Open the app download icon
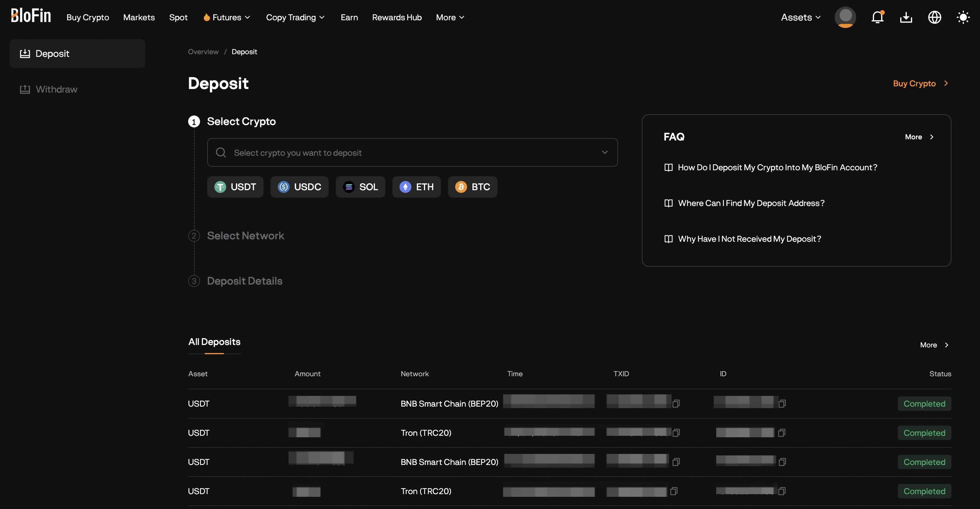This screenshot has height=509, width=980. tap(906, 17)
